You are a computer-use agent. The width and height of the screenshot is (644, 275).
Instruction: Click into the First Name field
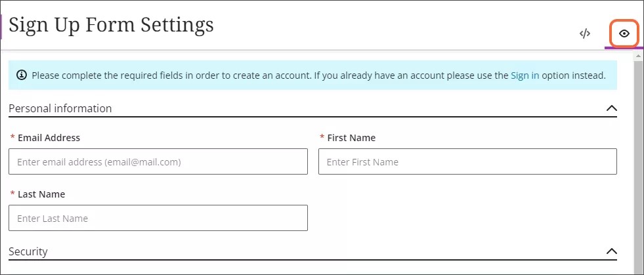coord(467,161)
